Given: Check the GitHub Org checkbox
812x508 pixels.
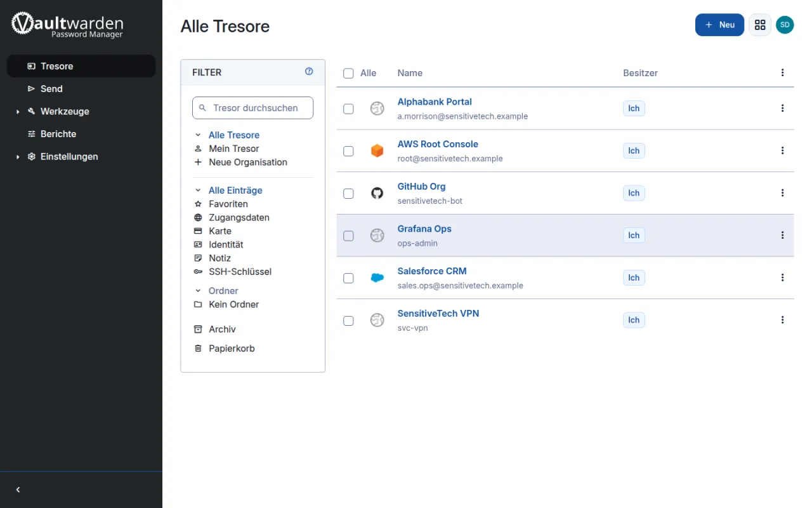Looking at the screenshot, I should coord(348,193).
